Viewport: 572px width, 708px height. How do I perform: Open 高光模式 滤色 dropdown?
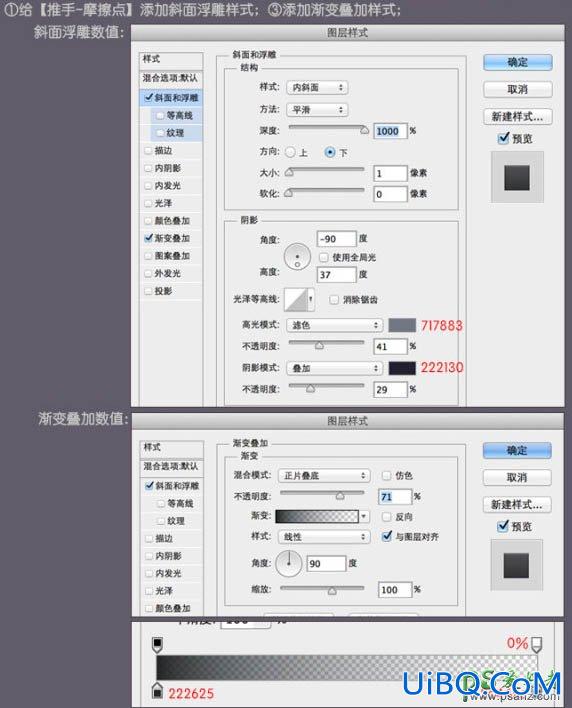pyautogui.click(x=335, y=325)
